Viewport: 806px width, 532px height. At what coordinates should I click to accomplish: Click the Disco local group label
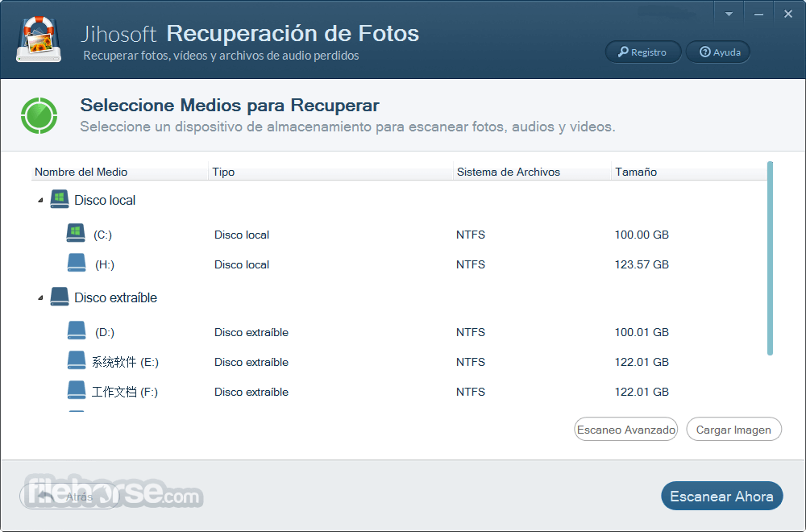pyautogui.click(x=105, y=200)
